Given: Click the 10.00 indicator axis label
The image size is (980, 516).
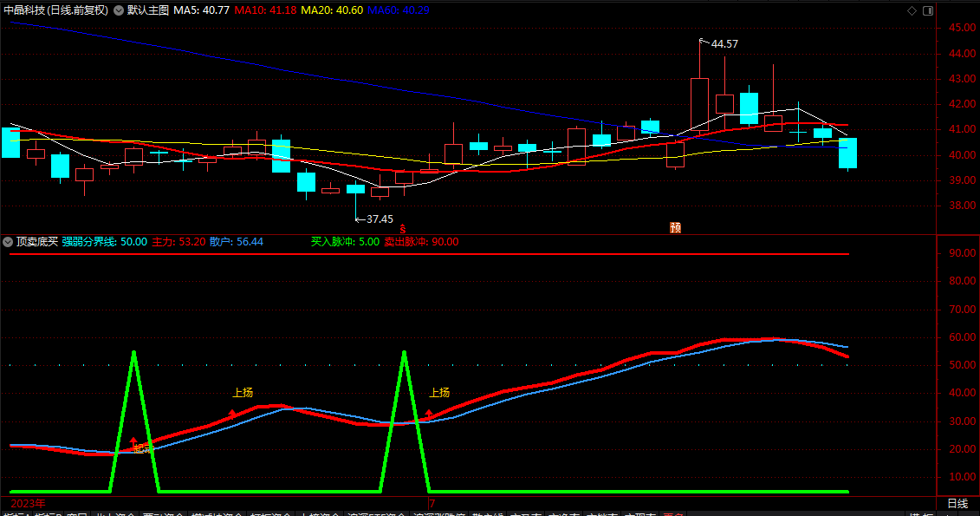Looking at the screenshot, I should 963,477.
